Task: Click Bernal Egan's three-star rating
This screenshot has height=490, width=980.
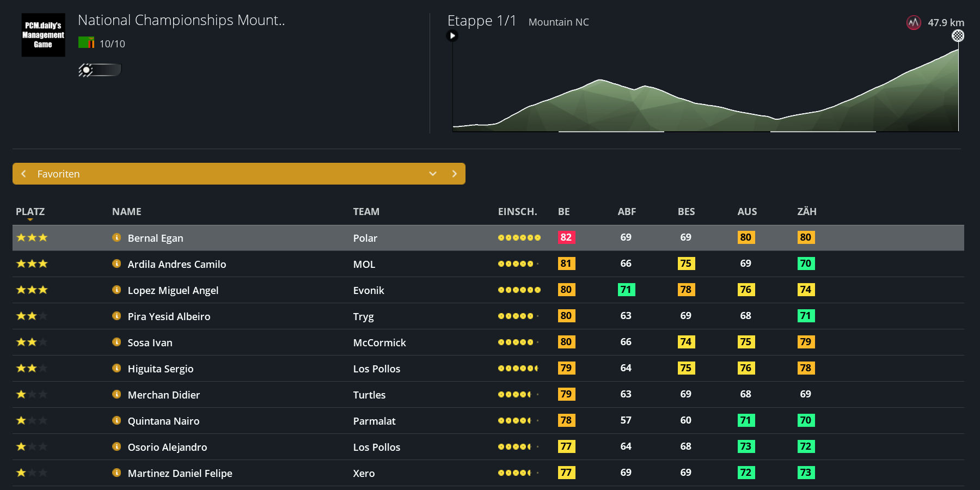Action: tap(32, 237)
